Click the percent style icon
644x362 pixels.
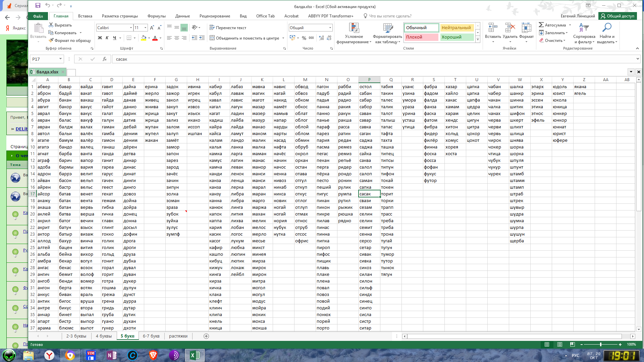304,38
